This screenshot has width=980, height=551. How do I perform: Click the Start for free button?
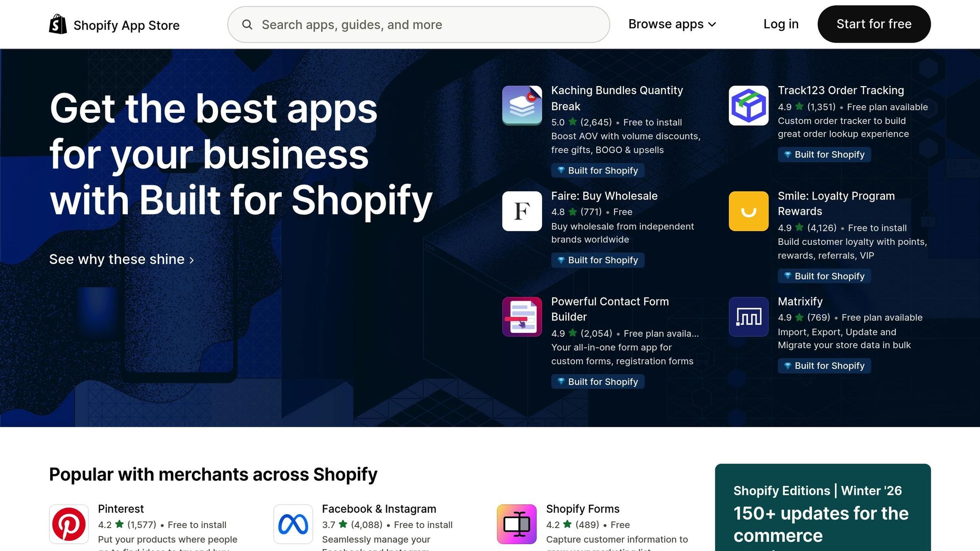874,24
